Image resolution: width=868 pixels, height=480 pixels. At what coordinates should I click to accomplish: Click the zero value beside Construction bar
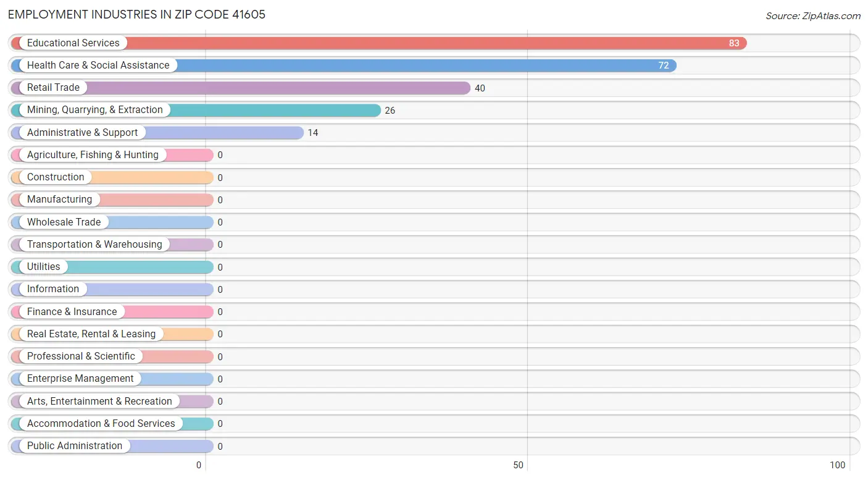220,177
